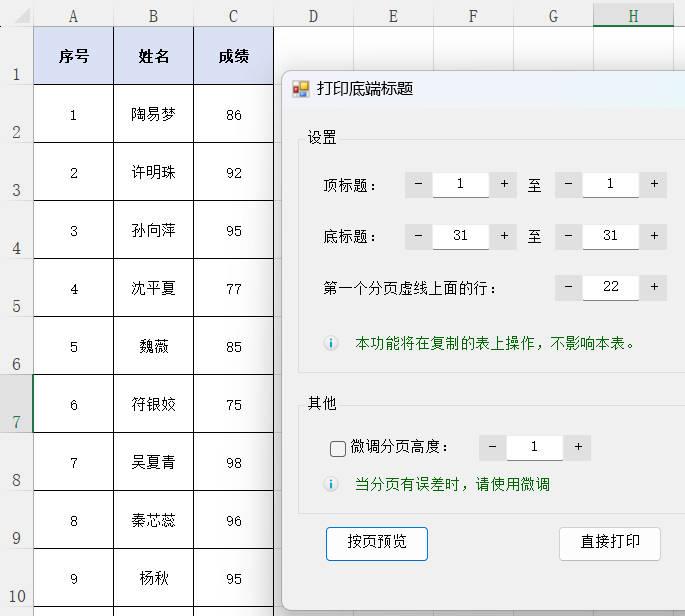Image resolution: width=685 pixels, height=616 pixels.
Task: Click the info icon beside 当分页有误差时
Action: click(331, 484)
